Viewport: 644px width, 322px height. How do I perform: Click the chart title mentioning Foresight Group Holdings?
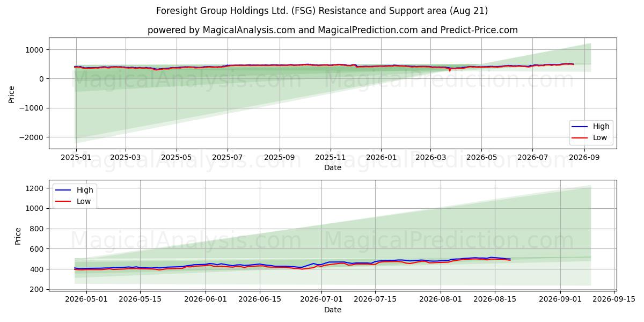coord(322,11)
